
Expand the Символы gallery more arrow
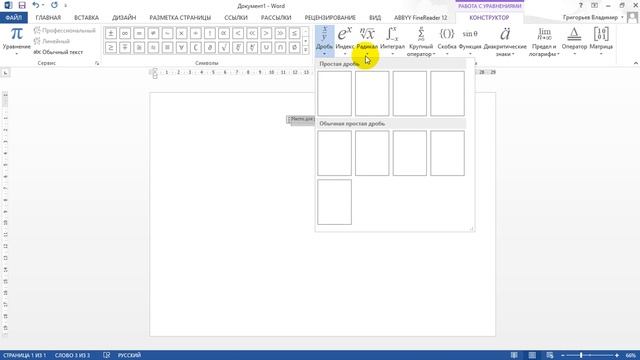pyautogui.click(x=306, y=50)
